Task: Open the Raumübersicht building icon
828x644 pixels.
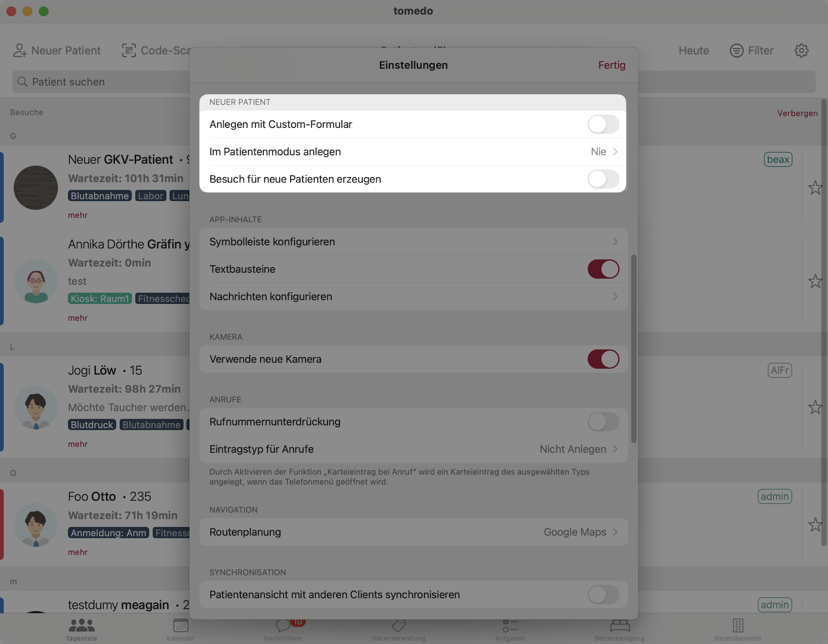Action: [x=738, y=625]
